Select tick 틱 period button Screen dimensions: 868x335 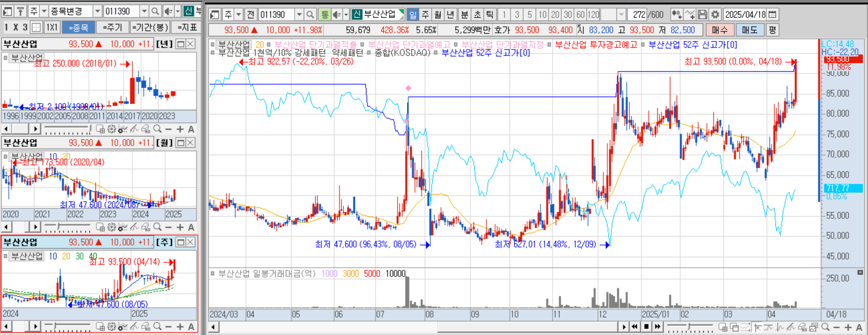coord(489,15)
